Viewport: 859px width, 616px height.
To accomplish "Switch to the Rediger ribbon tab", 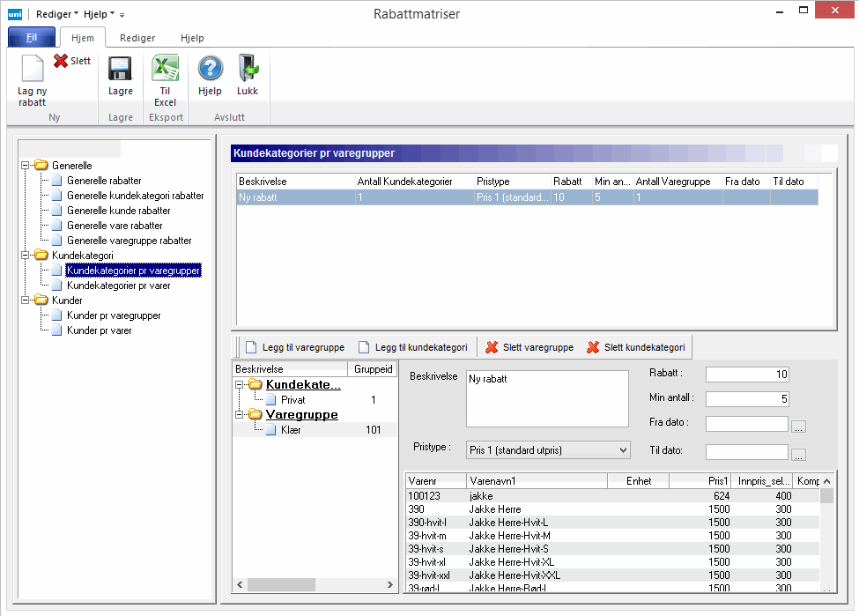I will click(137, 38).
